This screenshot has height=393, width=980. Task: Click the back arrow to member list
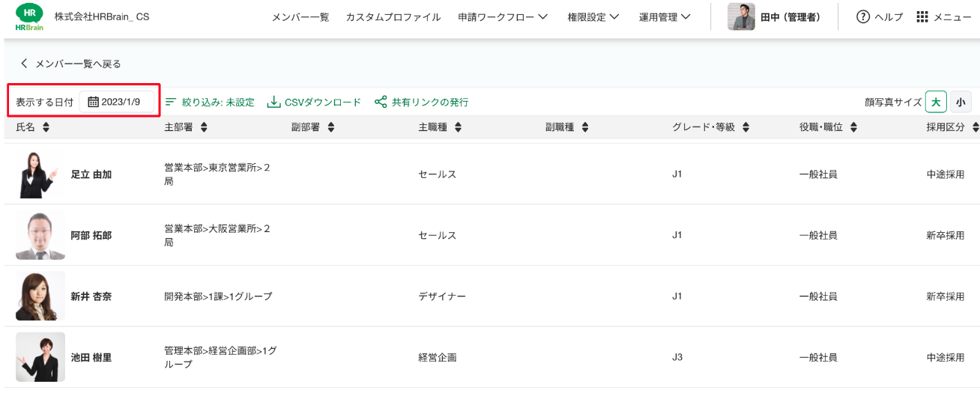click(x=24, y=64)
